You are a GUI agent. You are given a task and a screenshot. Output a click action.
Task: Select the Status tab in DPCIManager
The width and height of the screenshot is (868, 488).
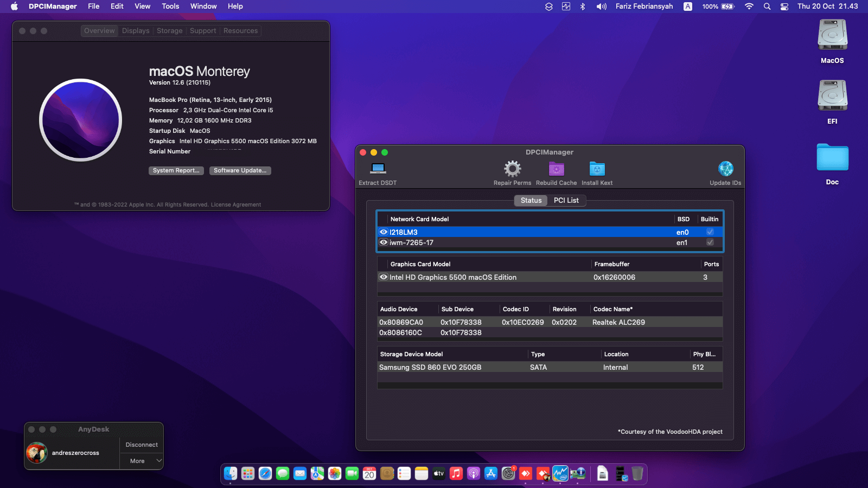[x=531, y=201]
